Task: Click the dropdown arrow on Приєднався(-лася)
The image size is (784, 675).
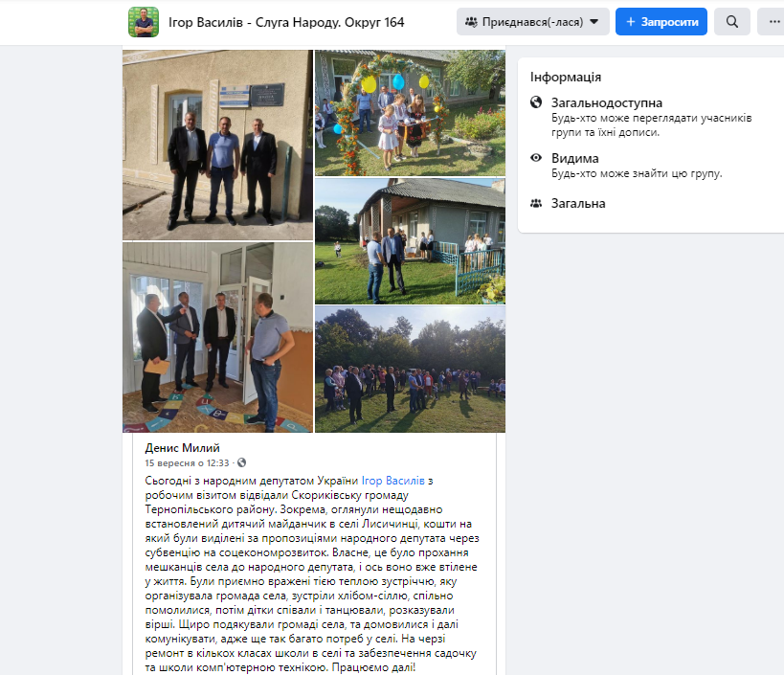Action: pos(594,22)
